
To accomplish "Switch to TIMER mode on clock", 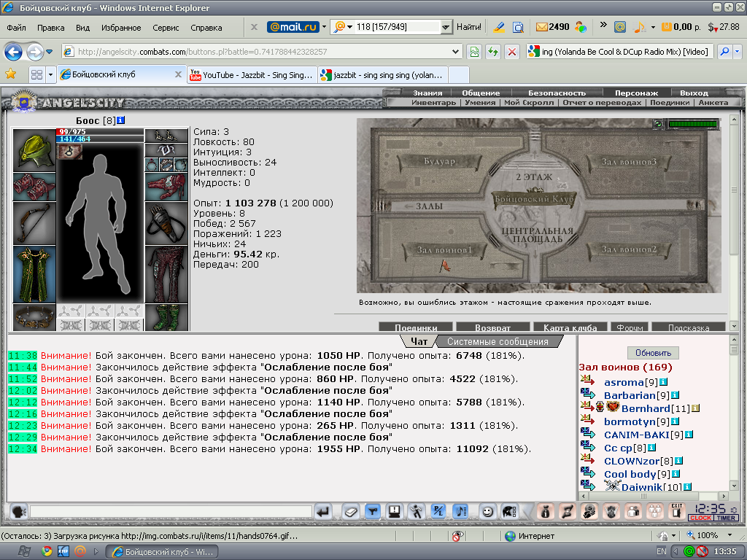I will pyautogui.click(x=726, y=518).
